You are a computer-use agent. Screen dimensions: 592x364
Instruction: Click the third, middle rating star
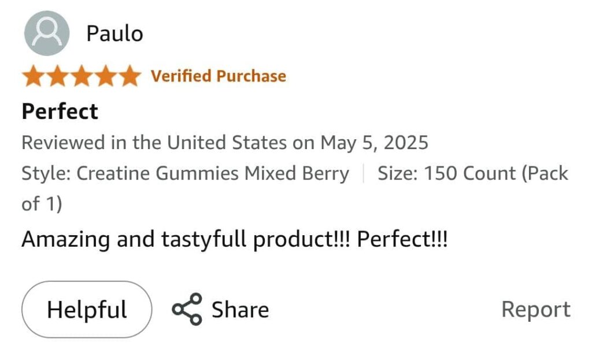point(81,76)
